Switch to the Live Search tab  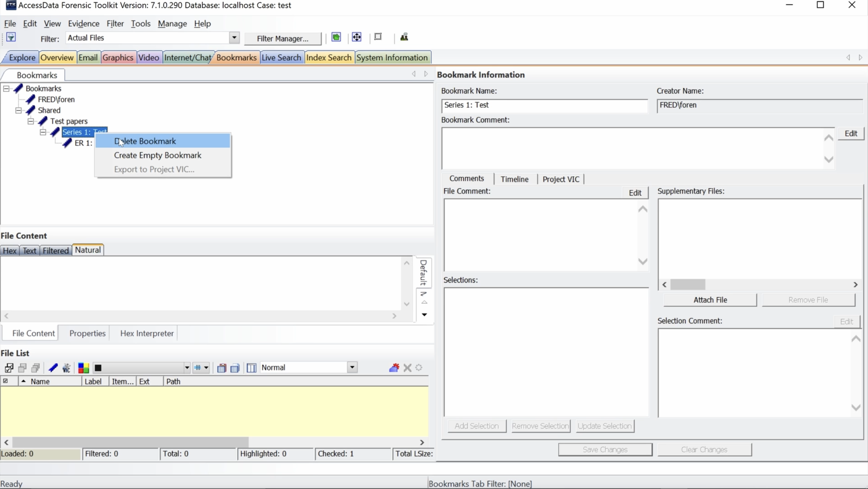click(x=281, y=58)
